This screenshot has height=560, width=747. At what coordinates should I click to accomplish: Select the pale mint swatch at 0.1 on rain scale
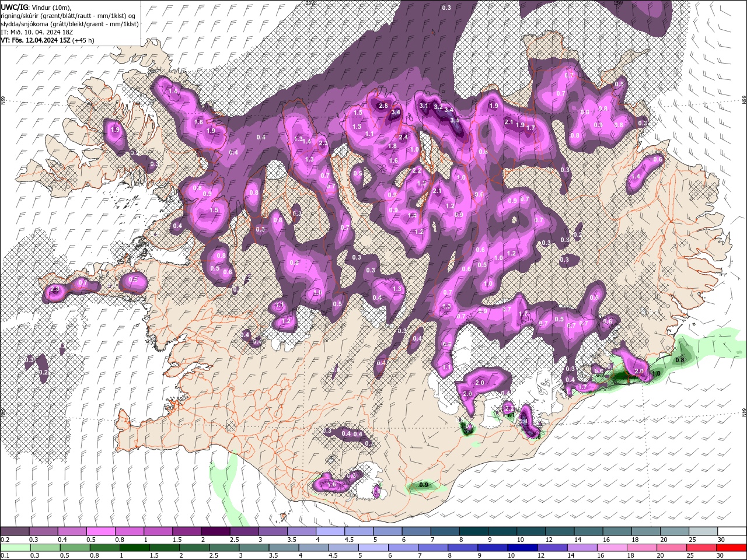[15, 548]
